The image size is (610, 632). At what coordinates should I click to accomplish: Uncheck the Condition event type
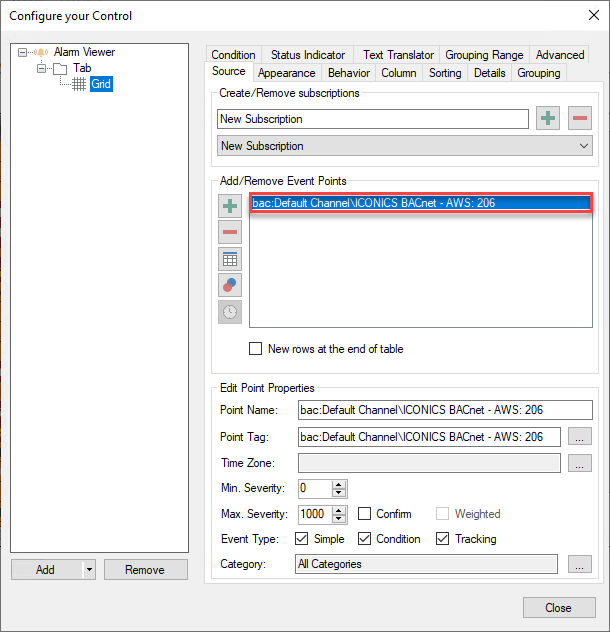364,538
